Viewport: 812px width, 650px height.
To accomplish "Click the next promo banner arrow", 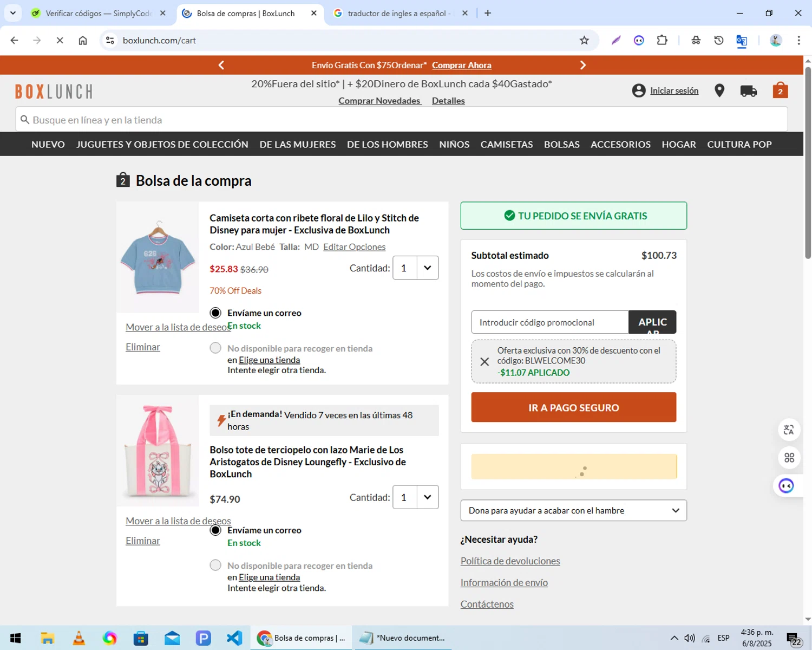I will pyautogui.click(x=583, y=65).
